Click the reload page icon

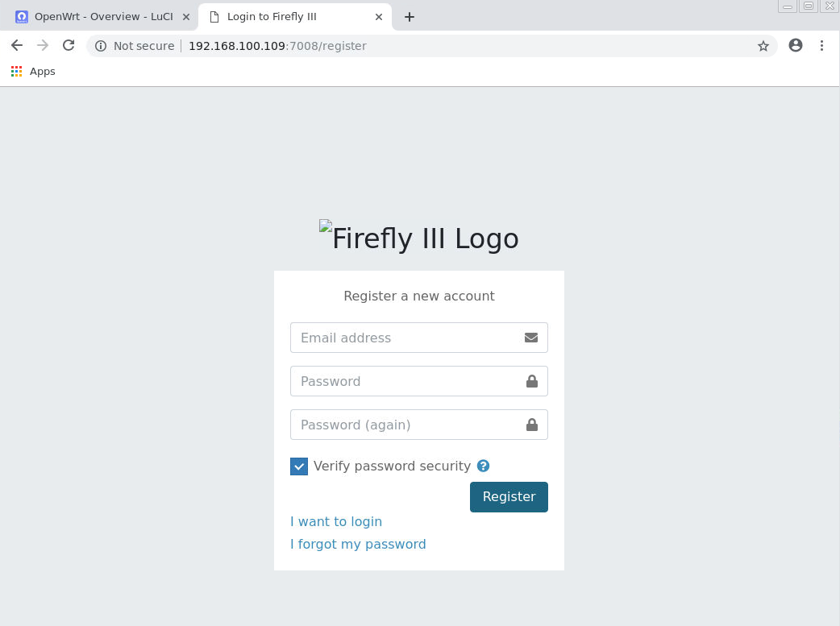click(x=69, y=46)
